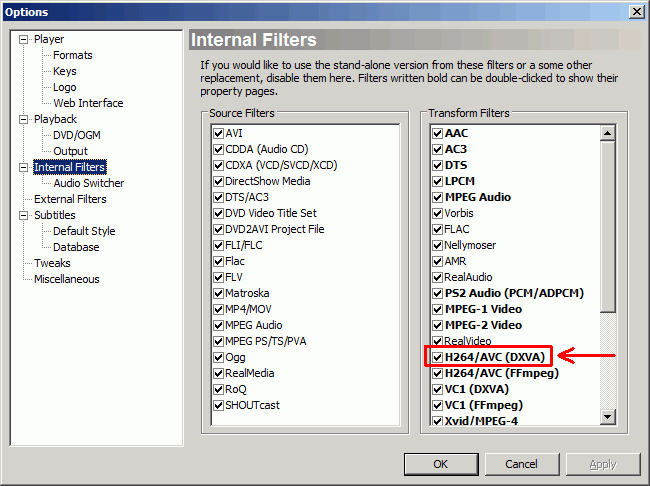Collapse the Playback tree node
This screenshot has width=650, height=486.
[x=24, y=119]
